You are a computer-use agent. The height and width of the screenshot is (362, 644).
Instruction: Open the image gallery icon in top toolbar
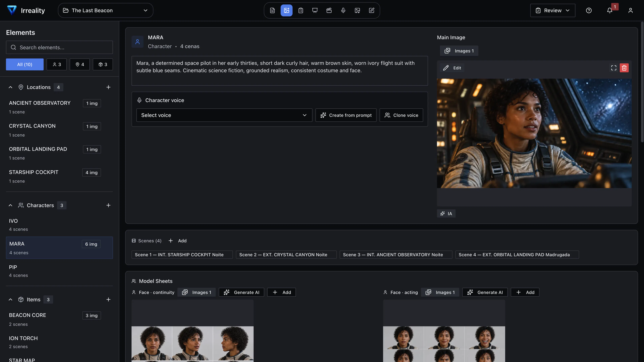pos(358,11)
